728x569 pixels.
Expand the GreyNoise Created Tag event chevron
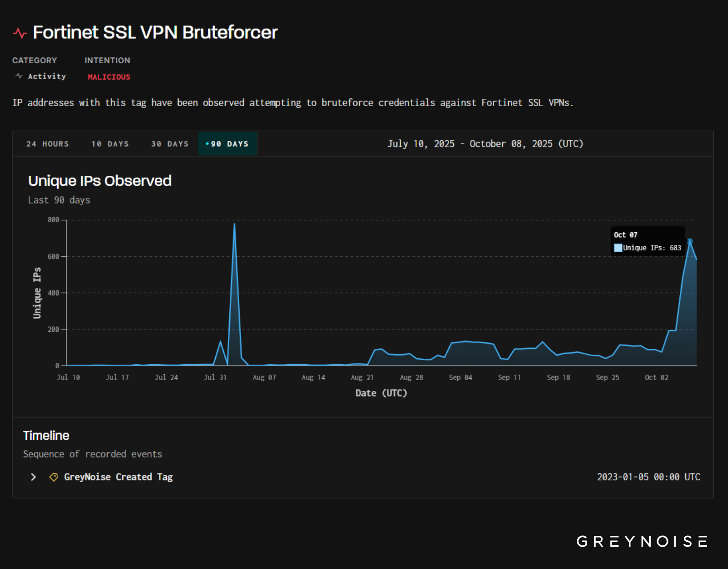33,477
